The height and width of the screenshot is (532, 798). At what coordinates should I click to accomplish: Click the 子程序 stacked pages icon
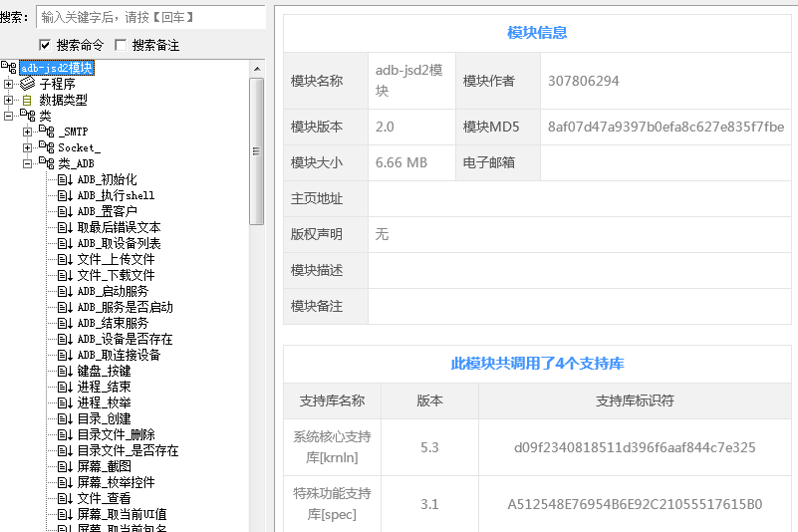28,83
